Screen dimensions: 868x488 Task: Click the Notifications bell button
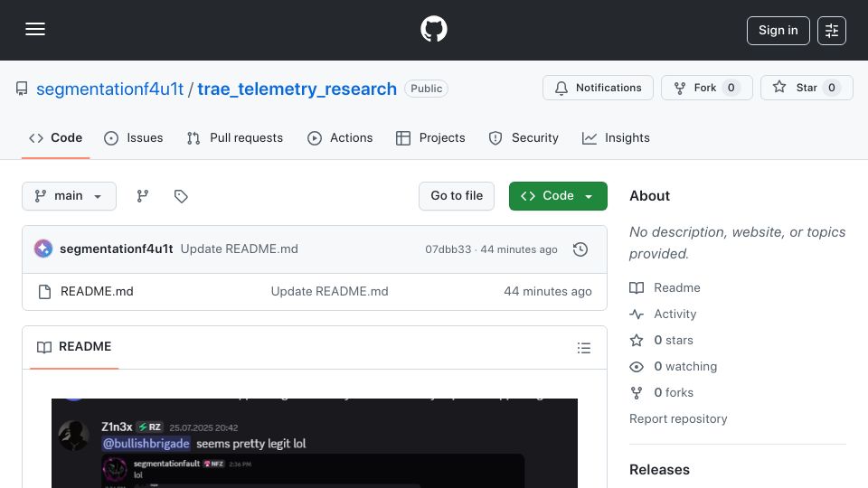click(598, 88)
